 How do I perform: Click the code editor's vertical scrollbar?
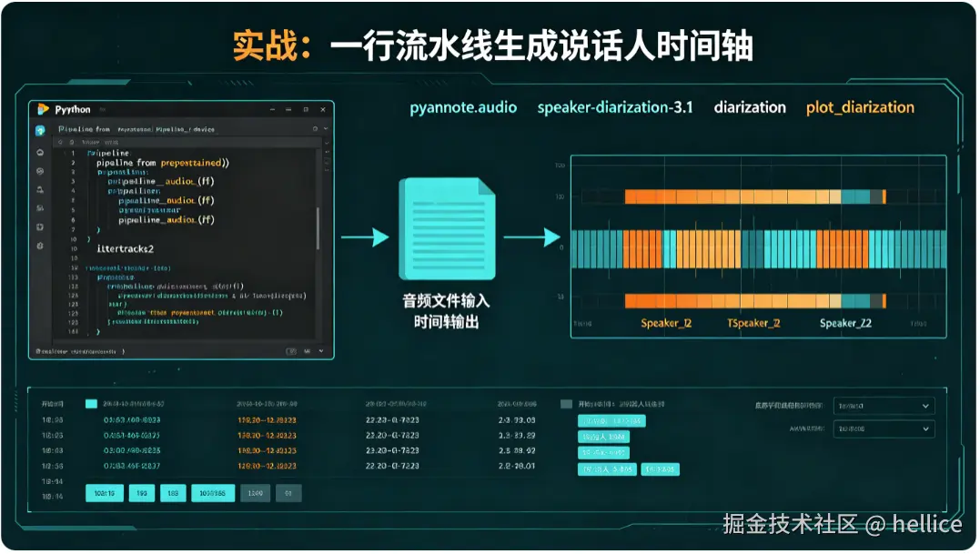tap(318, 228)
